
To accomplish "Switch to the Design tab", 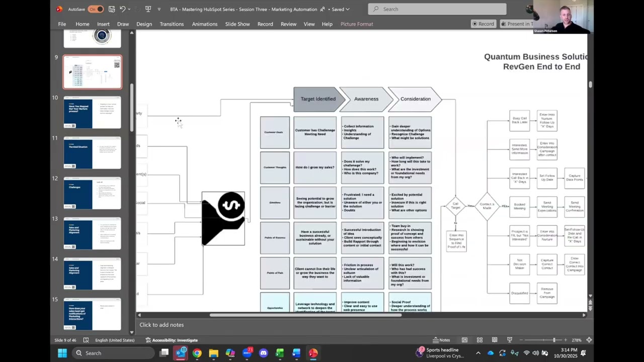I will 144,24.
